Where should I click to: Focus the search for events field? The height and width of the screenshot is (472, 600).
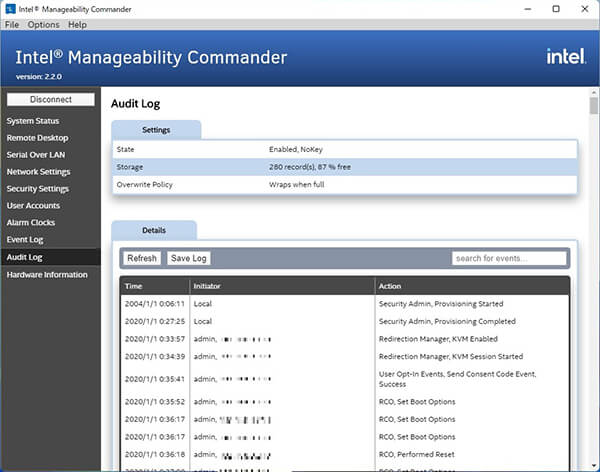(x=509, y=258)
